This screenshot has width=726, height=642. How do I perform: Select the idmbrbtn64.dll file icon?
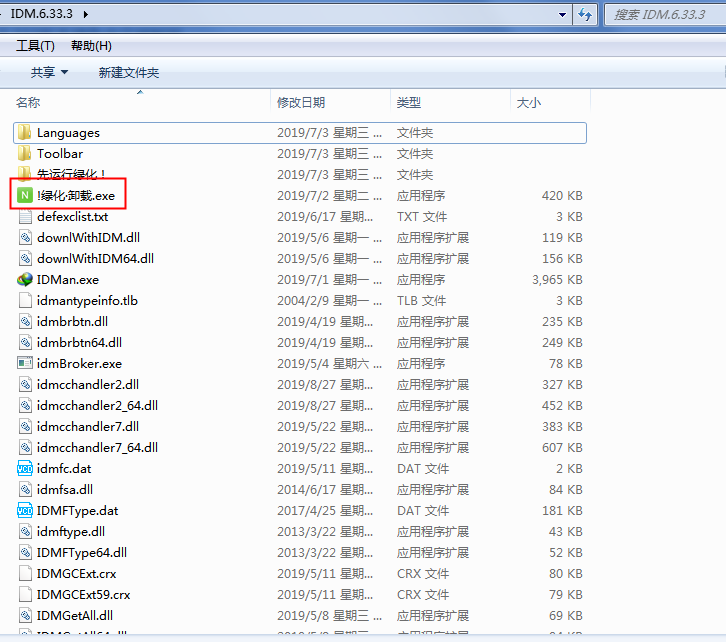click(25, 343)
